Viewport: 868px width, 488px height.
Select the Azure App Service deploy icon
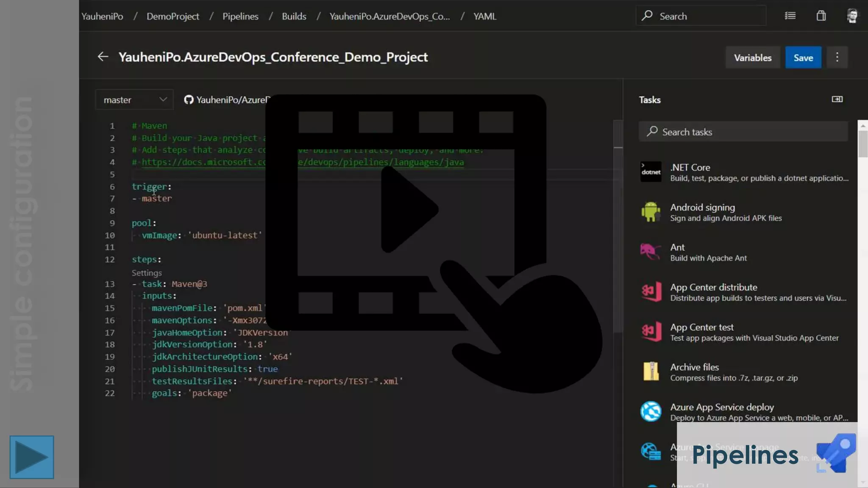[x=651, y=411]
